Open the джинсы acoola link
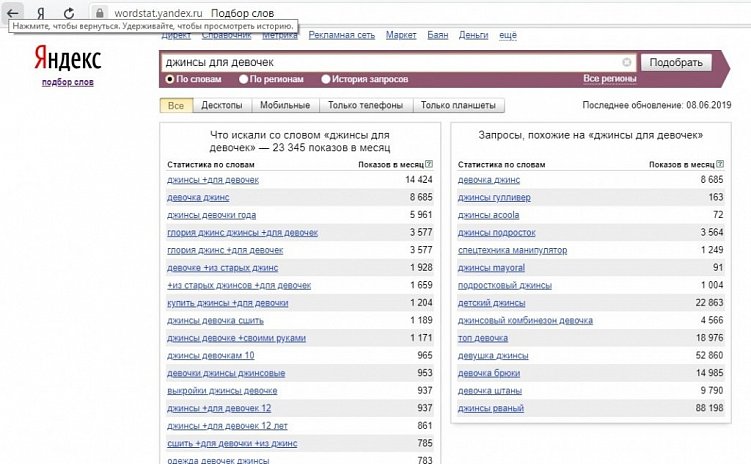This screenshot has height=464, width=751. [x=489, y=215]
